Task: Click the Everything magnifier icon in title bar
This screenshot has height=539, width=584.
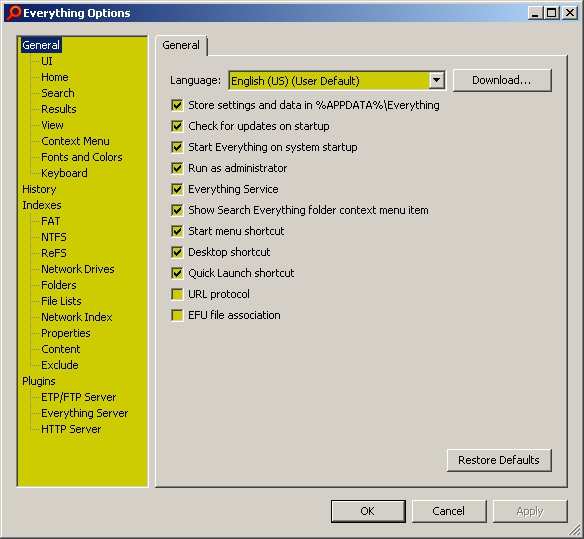Action: (14, 13)
